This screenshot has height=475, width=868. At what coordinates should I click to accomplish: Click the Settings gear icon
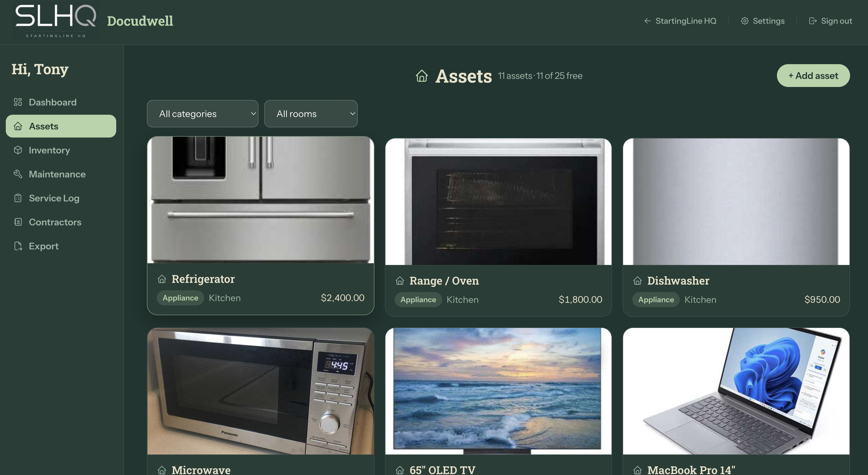745,21
